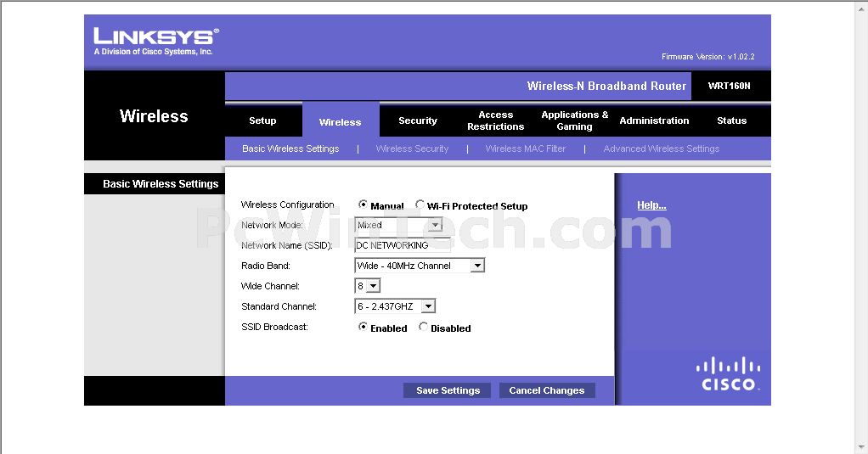868x454 pixels.
Task: Click the Cancel Changes button
Action: 547,390
